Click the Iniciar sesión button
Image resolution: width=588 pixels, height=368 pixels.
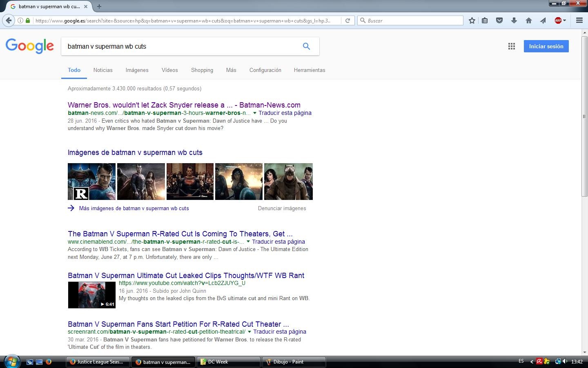point(546,46)
